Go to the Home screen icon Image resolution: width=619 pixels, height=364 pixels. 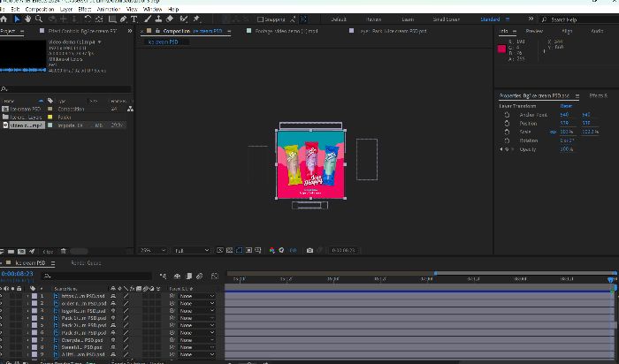point(4,19)
